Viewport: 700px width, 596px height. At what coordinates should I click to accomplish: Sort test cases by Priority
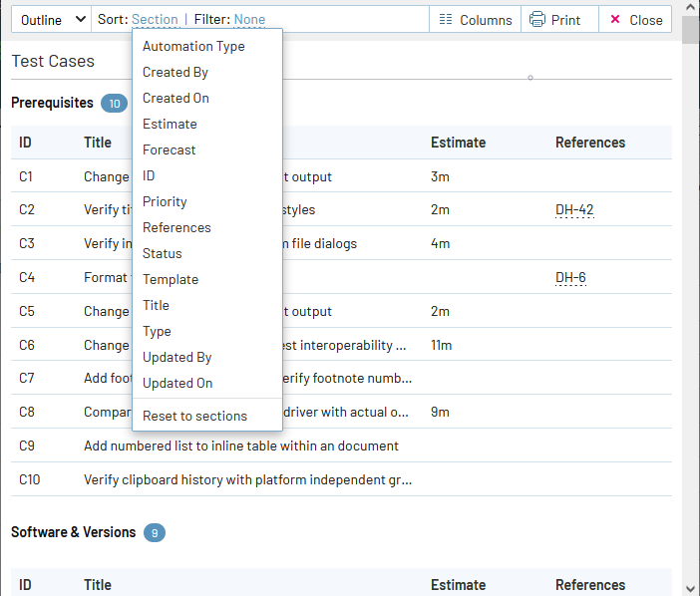(x=165, y=201)
